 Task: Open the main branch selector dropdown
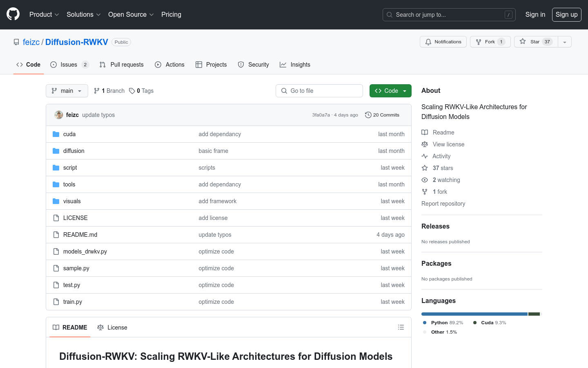tap(67, 91)
